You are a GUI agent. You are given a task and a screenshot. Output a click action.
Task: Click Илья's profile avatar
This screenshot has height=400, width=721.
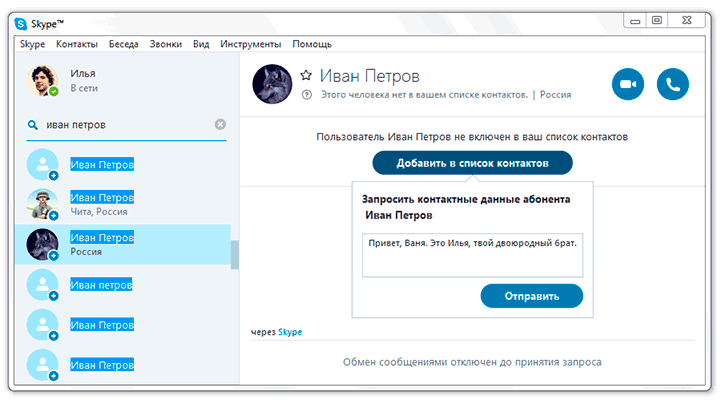(x=42, y=80)
